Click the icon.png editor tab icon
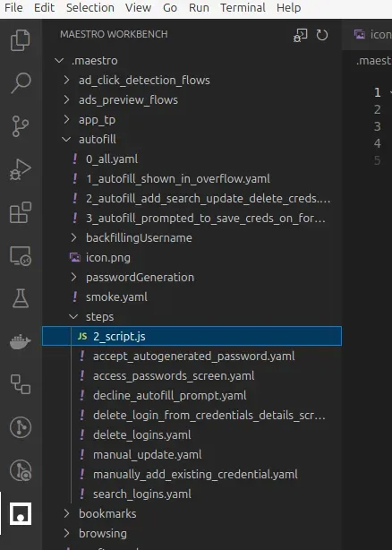Screen dimensions: 392x550 point(360,34)
